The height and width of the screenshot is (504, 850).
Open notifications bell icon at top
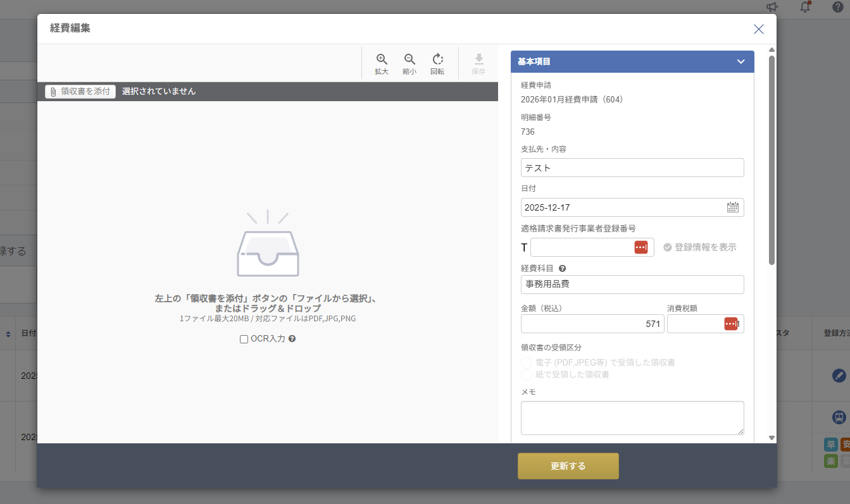(805, 7)
